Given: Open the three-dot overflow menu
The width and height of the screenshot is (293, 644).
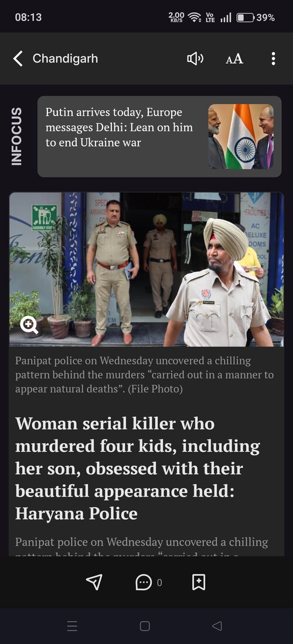Looking at the screenshot, I should point(273,59).
